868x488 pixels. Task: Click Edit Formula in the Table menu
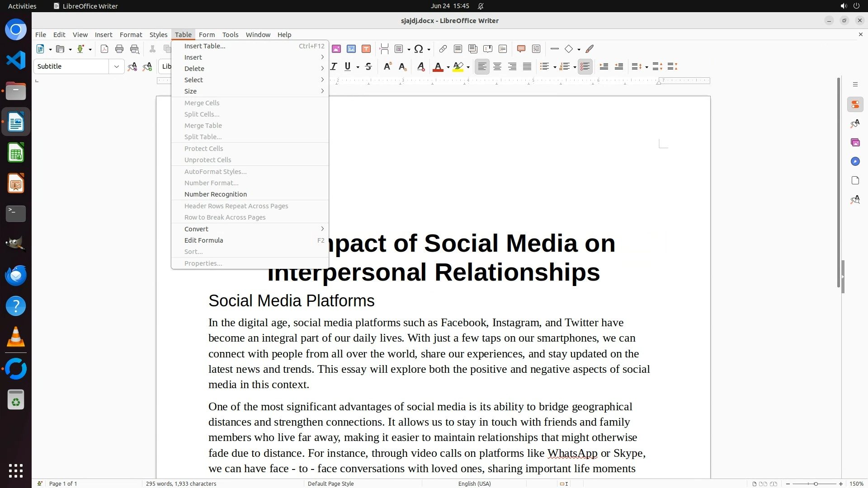click(203, 240)
